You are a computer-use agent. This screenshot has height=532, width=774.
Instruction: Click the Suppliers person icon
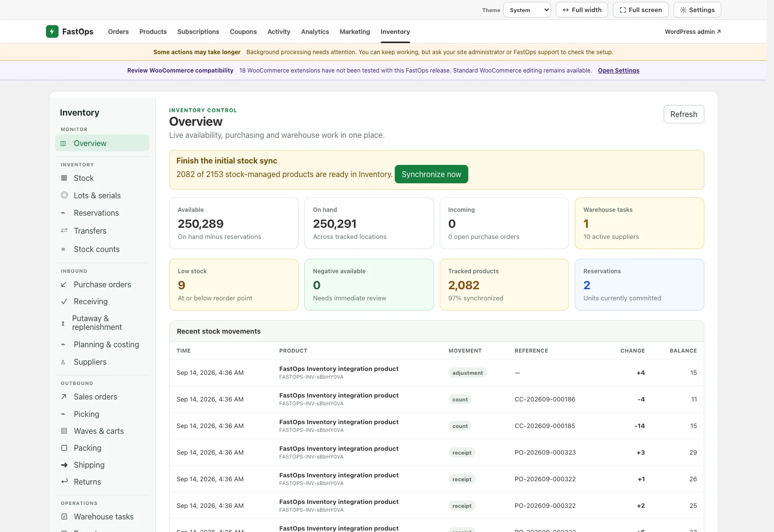pos(63,362)
